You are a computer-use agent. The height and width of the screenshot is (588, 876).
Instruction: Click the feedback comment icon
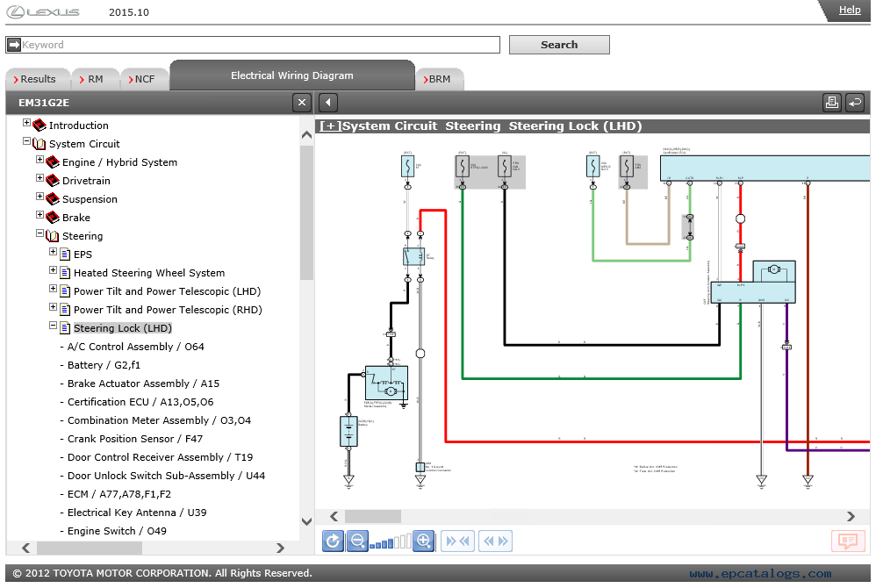pos(848,541)
